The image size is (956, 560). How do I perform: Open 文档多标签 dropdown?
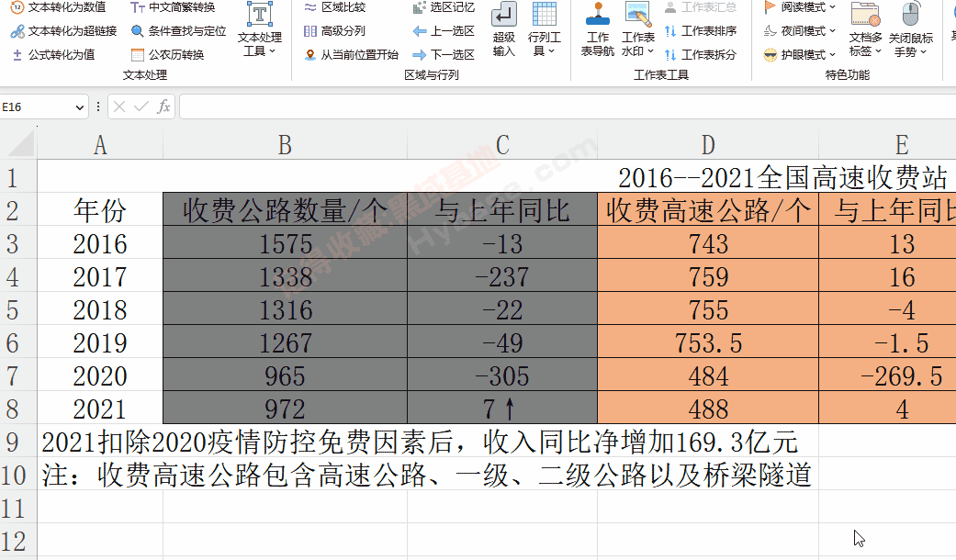coord(866,29)
